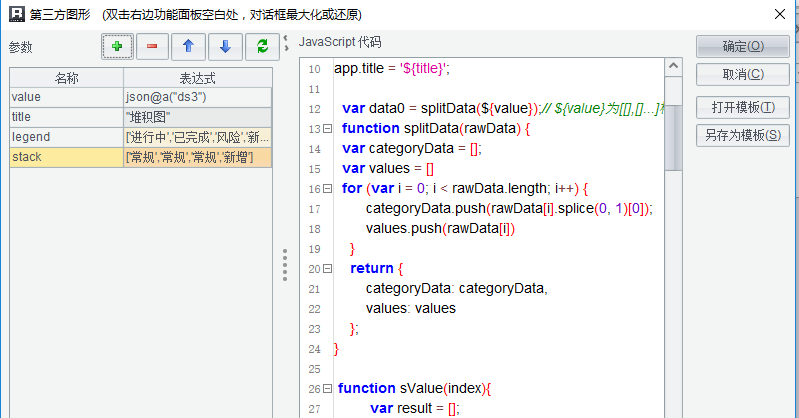The height and width of the screenshot is (418, 799).
Task: Click the var result = [] line
Action: click(415, 408)
